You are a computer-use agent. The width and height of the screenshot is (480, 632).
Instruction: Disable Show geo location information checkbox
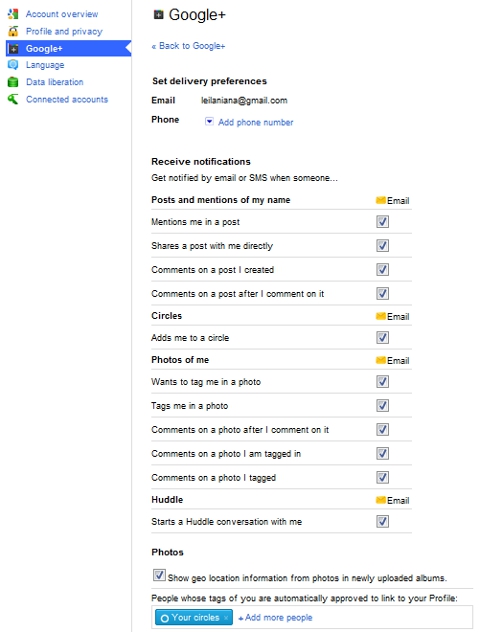pyautogui.click(x=159, y=575)
